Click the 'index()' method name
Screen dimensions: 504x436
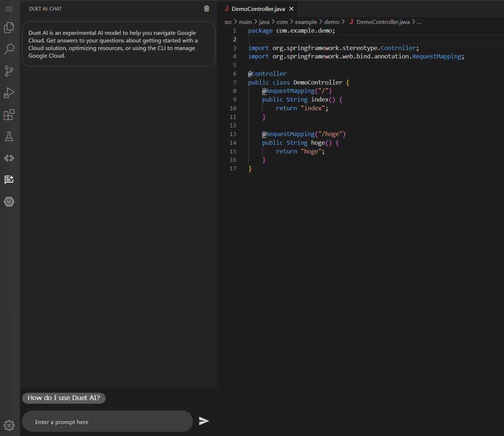tap(323, 100)
